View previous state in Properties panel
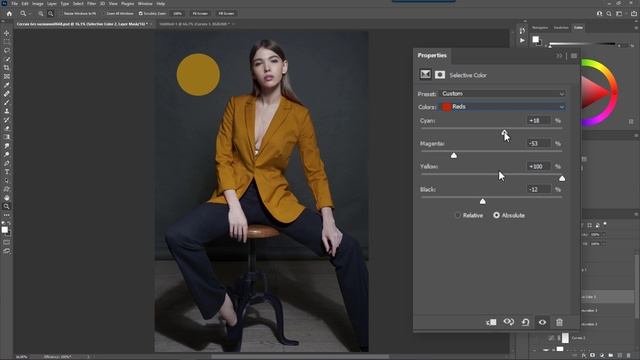This screenshot has height=360, width=640. tap(509, 322)
